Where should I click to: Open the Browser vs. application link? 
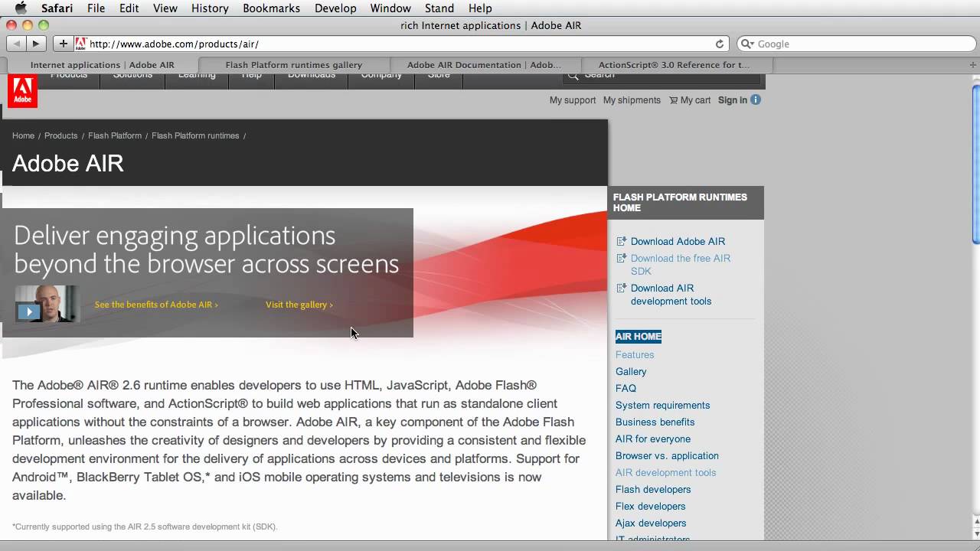pos(667,456)
